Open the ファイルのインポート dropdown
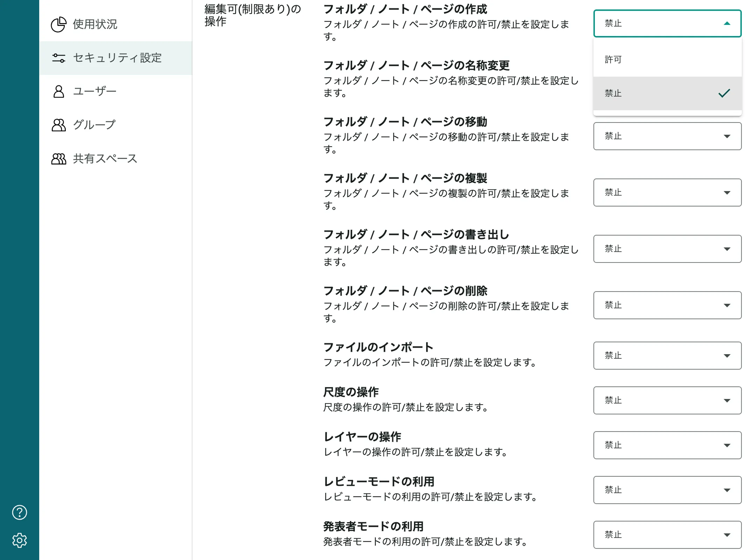This screenshot has width=753, height=560. (x=667, y=356)
